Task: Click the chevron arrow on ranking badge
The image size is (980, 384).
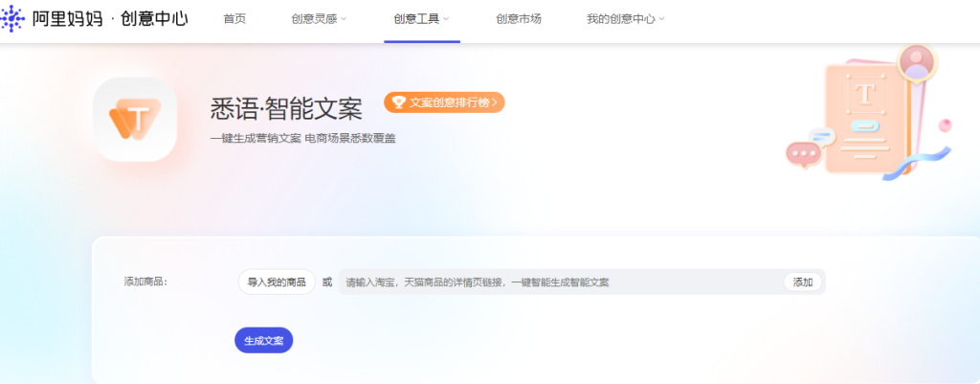Action: point(495,102)
